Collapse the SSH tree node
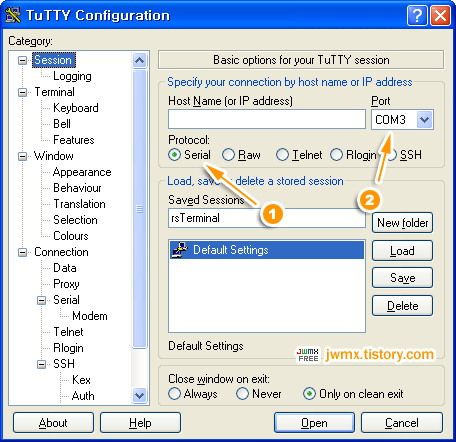456x442 pixels. pyautogui.click(x=41, y=364)
